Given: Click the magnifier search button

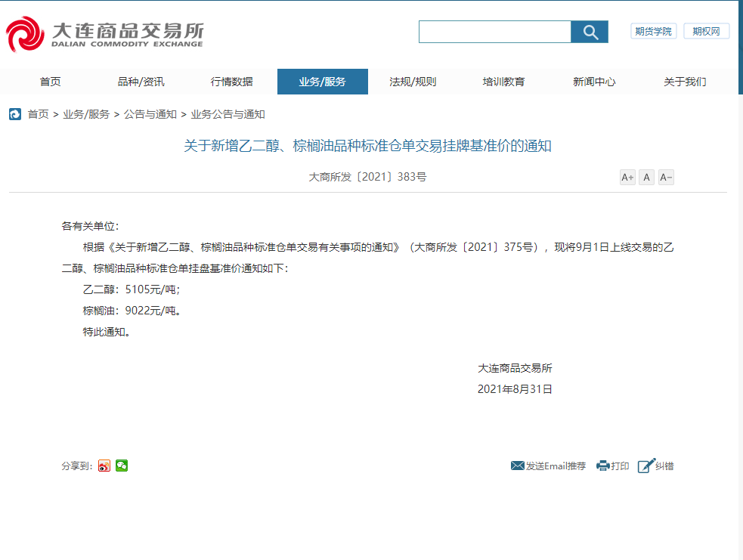Looking at the screenshot, I should [590, 32].
